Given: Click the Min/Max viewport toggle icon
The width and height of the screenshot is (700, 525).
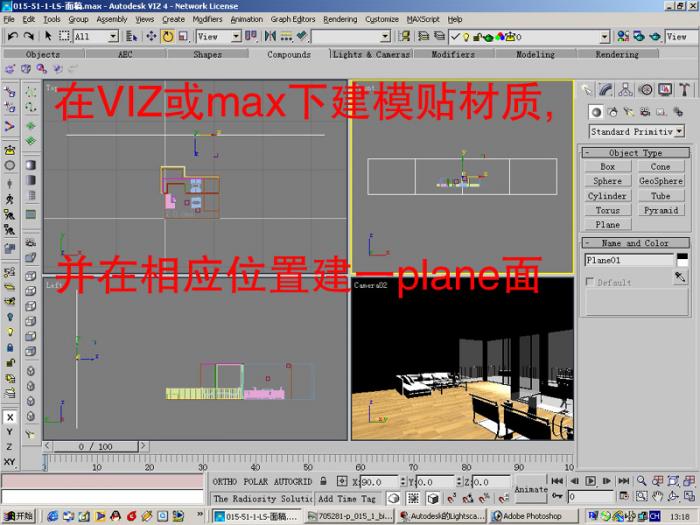Looking at the screenshot, I should (689, 496).
